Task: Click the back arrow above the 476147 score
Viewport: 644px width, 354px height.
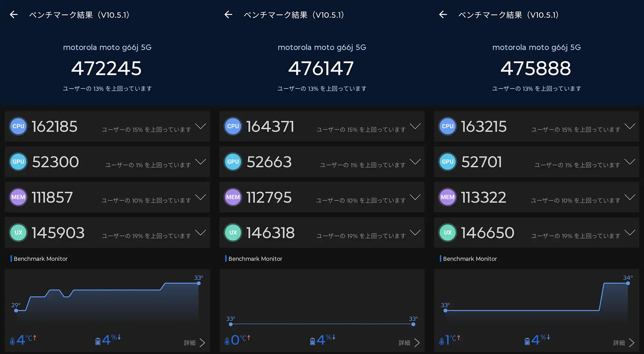Action: coord(228,15)
